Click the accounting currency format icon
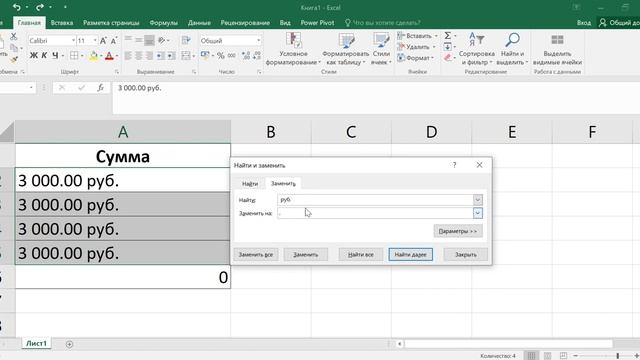Screen dimensions: 640x360 (205, 55)
